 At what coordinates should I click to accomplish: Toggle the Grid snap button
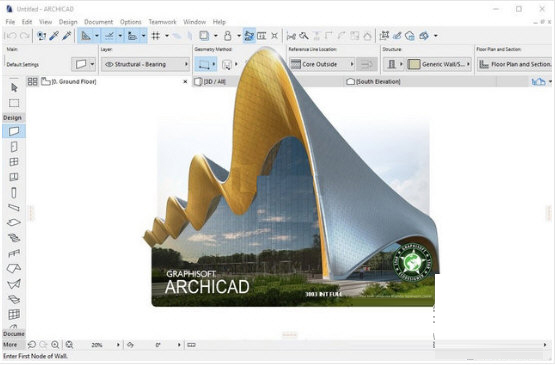point(155,36)
